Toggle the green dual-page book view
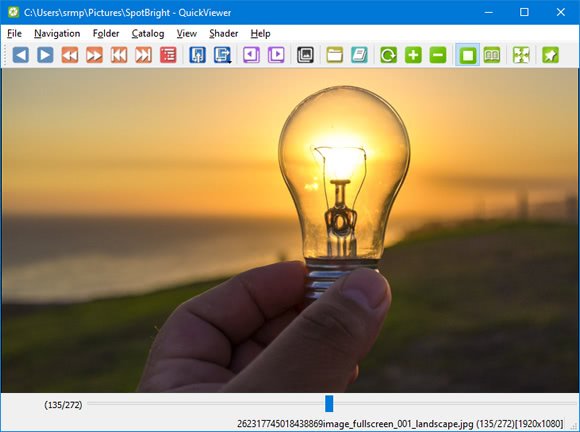Viewport: 580px width, 432px height. (492, 55)
